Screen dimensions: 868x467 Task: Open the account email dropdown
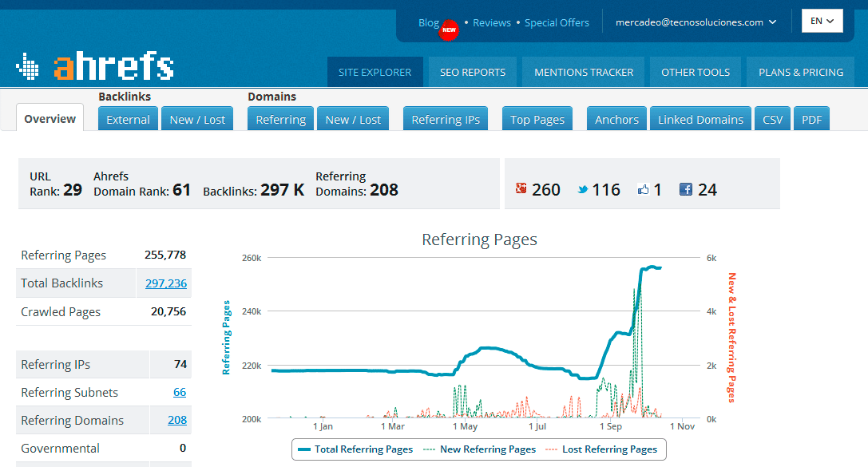(x=696, y=22)
